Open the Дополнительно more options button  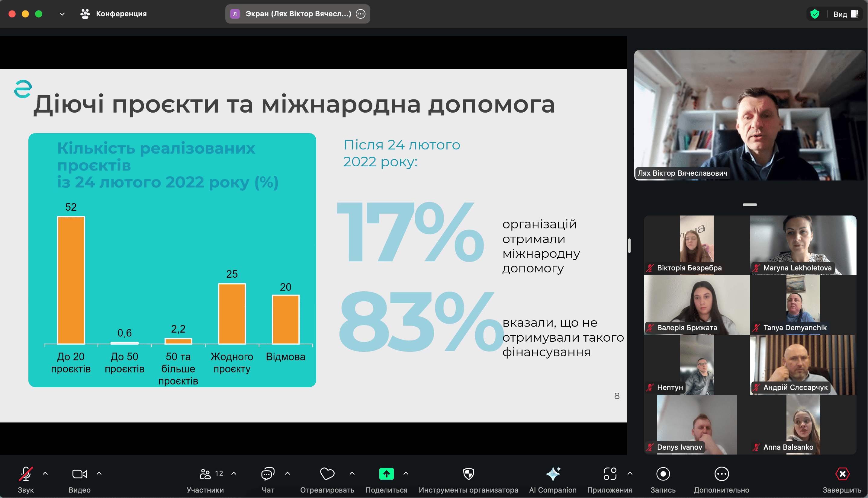[x=722, y=474]
